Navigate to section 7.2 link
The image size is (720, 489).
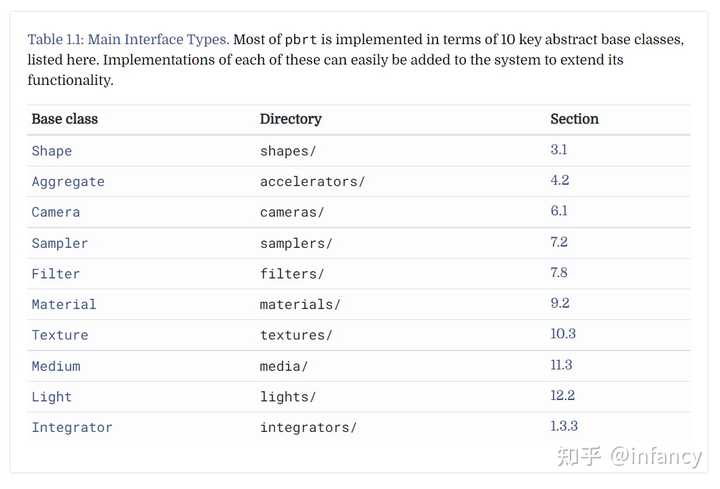(559, 242)
